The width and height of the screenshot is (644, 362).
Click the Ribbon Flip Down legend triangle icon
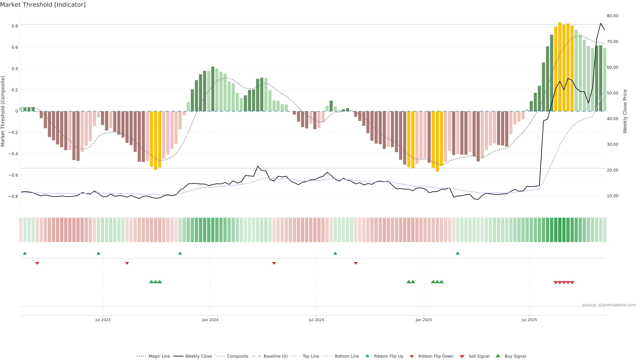(x=412, y=356)
